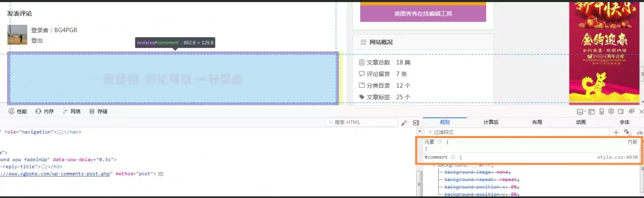Open the 网络 network tool tab
This screenshot has width=644, height=198.
coord(71,111)
